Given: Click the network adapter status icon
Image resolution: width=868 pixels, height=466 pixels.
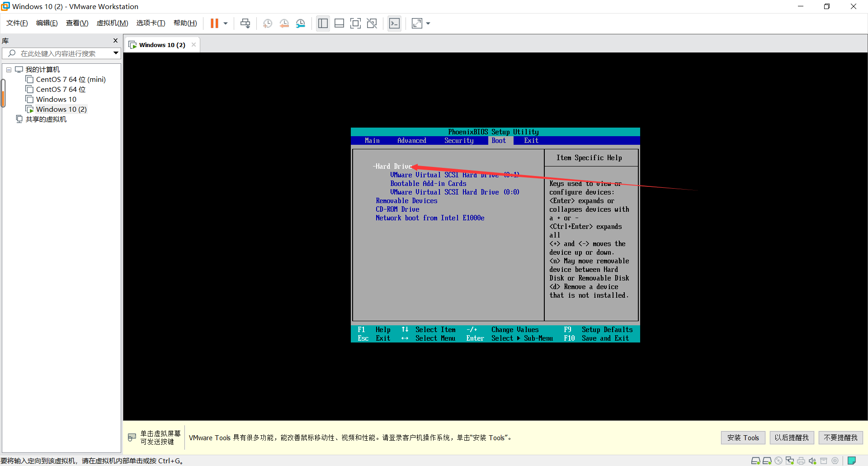Looking at the screenshot, I should (789, 461).
